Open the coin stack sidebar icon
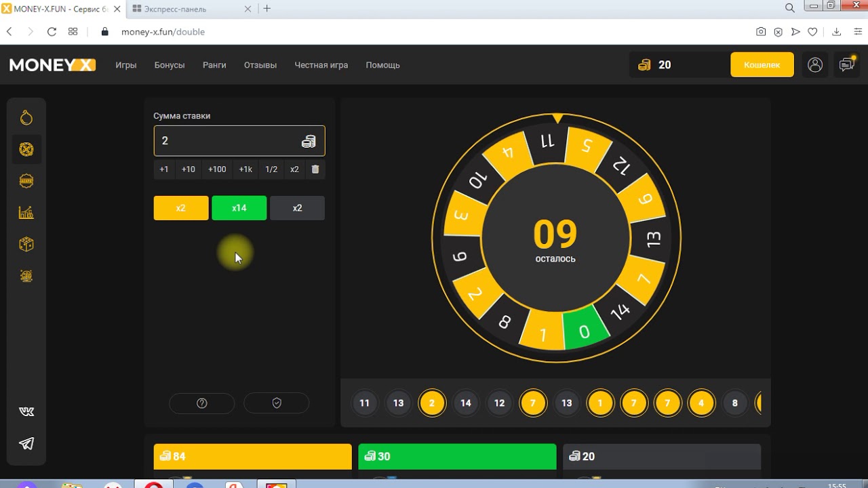Image resolution: width=868 pixels, height=488 pixels. pos(26,276)
